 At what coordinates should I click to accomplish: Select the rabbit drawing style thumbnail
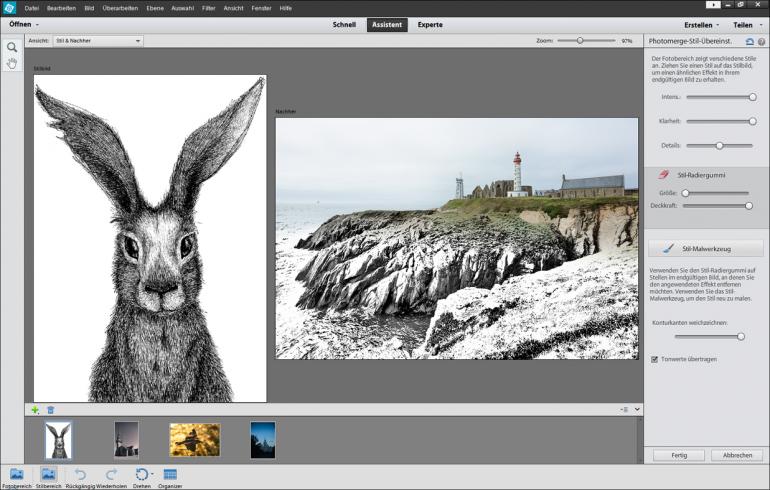[58, 440]
